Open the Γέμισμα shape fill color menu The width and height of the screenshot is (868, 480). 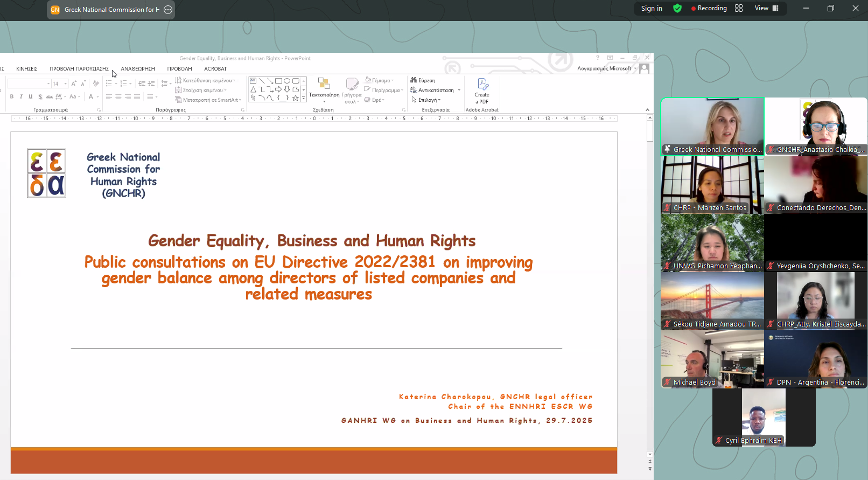coord(380,80)
